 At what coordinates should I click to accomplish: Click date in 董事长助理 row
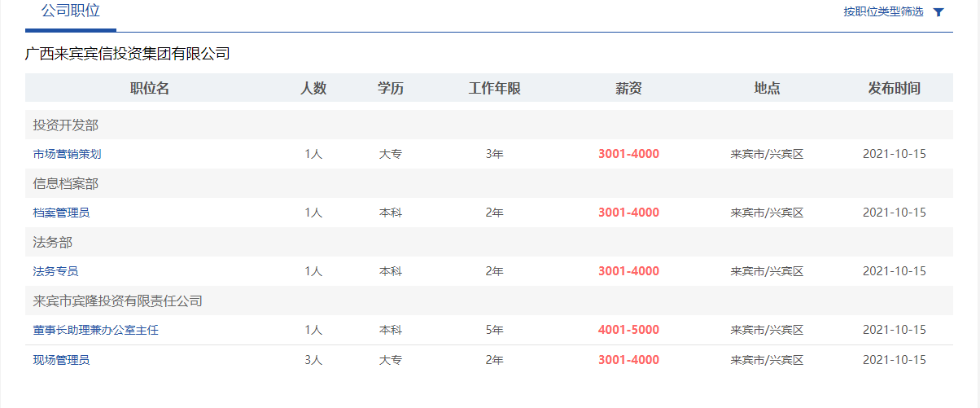click(895, 330)
